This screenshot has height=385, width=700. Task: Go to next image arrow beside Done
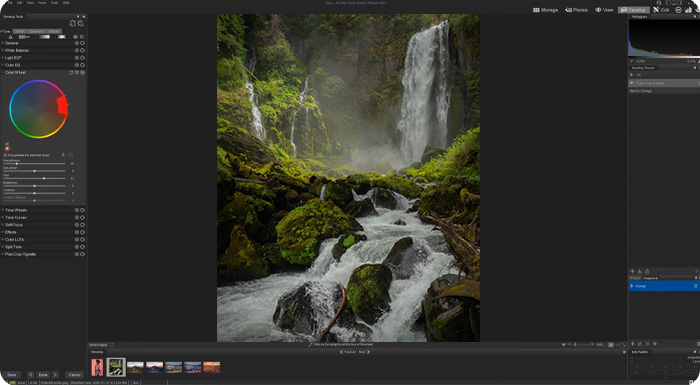(x=55, y=375)
